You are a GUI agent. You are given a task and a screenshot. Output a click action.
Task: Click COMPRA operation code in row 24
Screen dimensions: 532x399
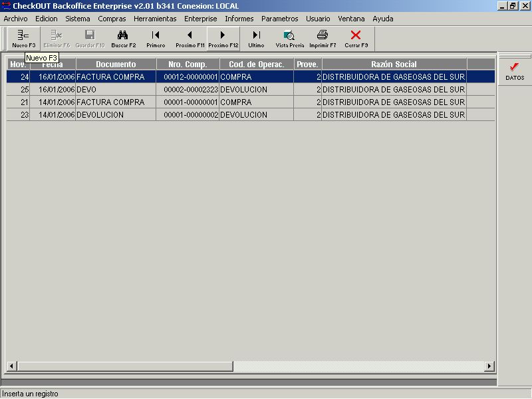pos(257,77)
